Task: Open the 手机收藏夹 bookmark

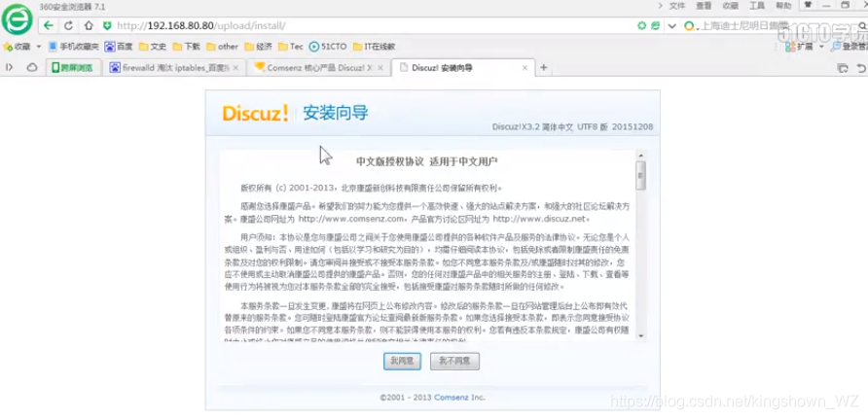Action: click(x=74, y=47)
